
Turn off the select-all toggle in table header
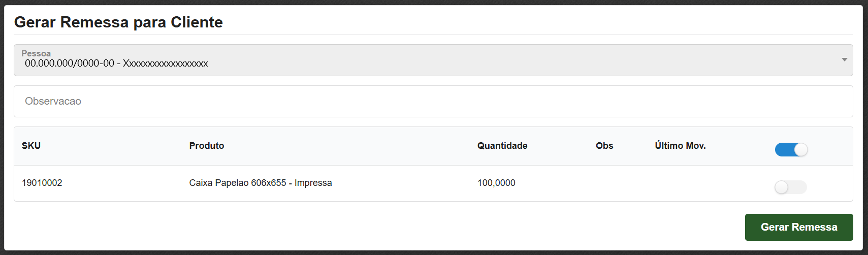(x=791, y=149)
